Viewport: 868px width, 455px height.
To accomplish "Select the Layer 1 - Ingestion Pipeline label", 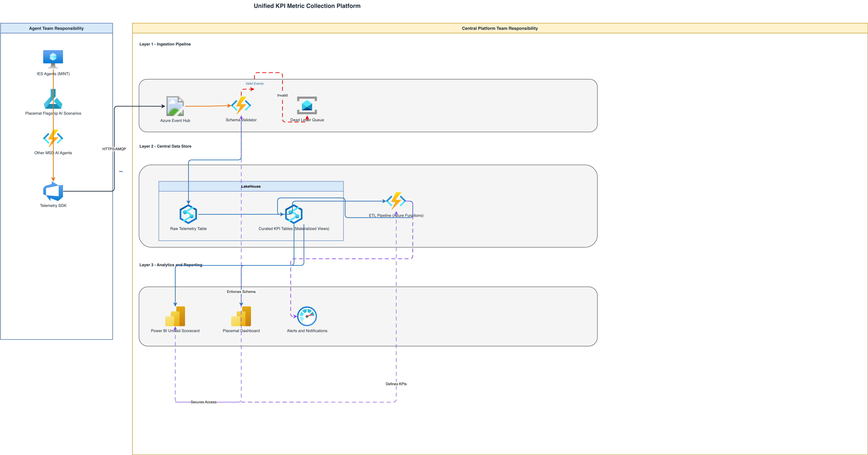I will click(165, 44).
